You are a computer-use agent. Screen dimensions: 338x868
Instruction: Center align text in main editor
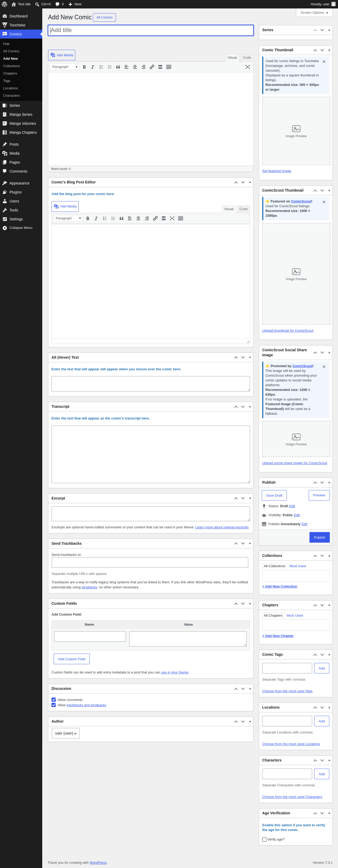coord(135,67)
